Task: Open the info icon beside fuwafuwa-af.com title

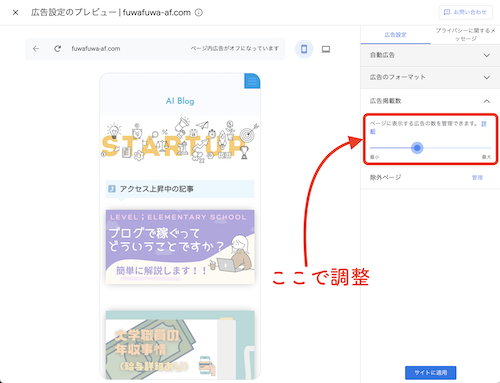Action: [199, 13]
